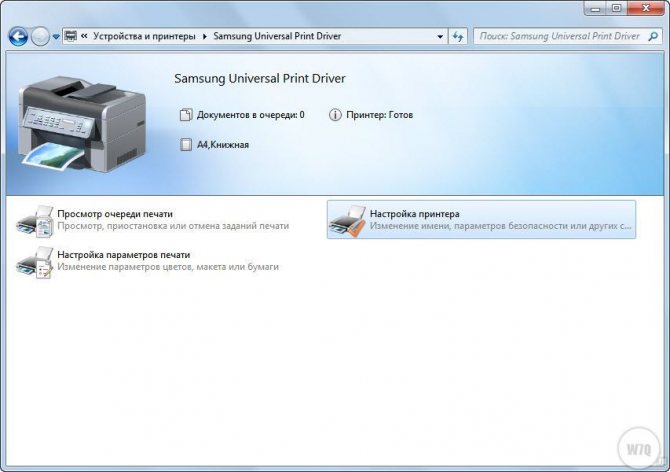This screenshot has width=670, height=472.
Task: Open the recent pages dropdown arrow
Action: pyautogui.click(x=56, y=37)
